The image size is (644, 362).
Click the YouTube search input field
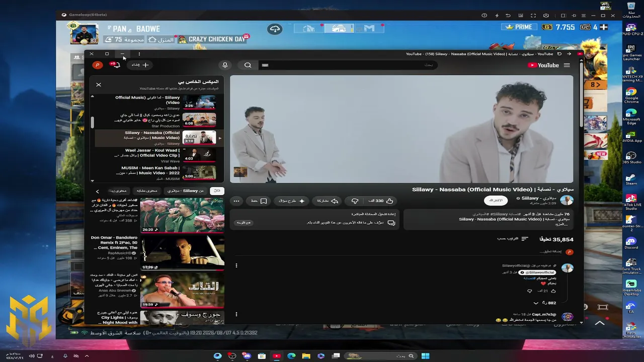[349, 65]
